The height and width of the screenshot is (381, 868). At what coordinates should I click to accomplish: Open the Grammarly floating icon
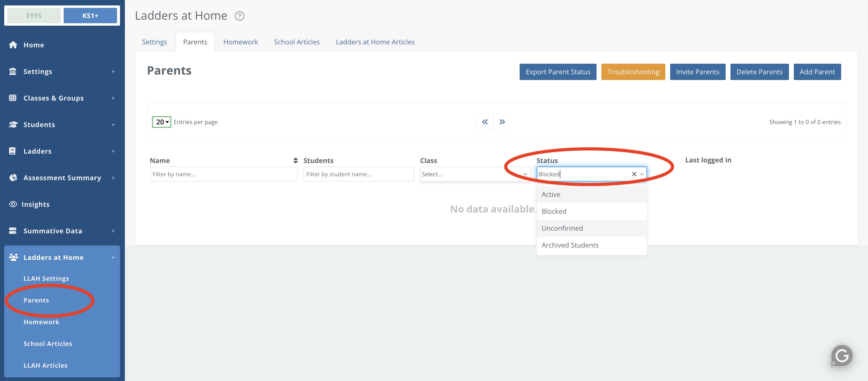tap(842, 355)
